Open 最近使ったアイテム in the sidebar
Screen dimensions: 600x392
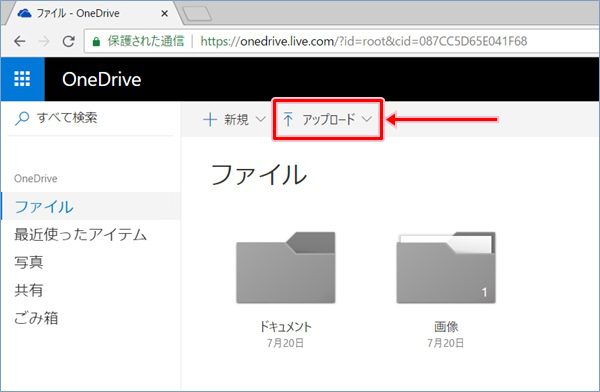[x=81, y=235]
